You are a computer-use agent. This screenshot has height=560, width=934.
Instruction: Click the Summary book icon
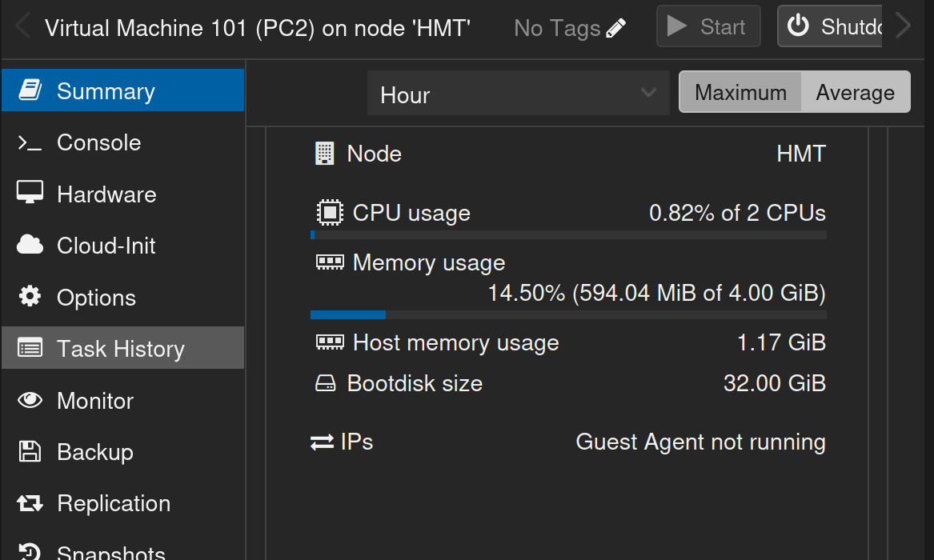point(30,90)
